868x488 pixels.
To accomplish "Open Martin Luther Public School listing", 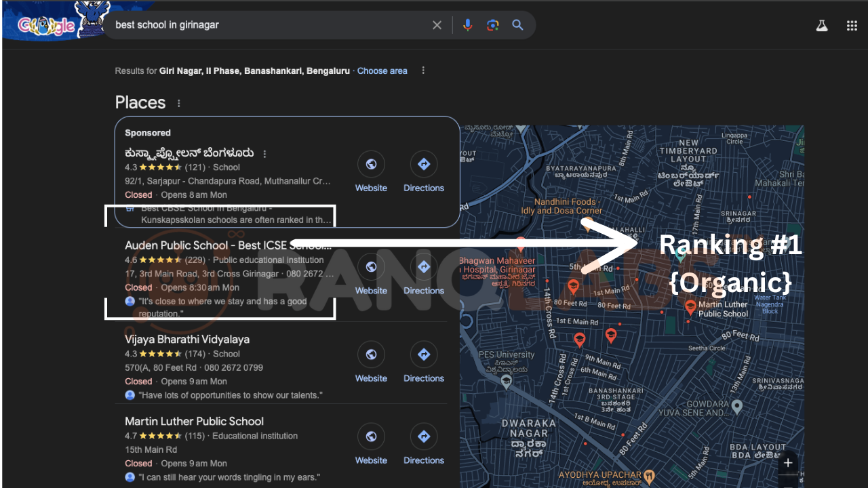I will [x=194, y=421].
